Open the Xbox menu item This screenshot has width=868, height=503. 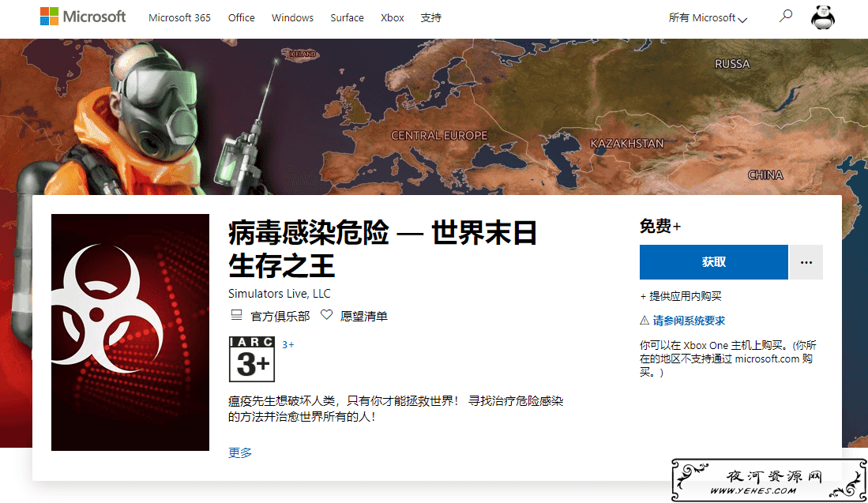click(393, 17)
